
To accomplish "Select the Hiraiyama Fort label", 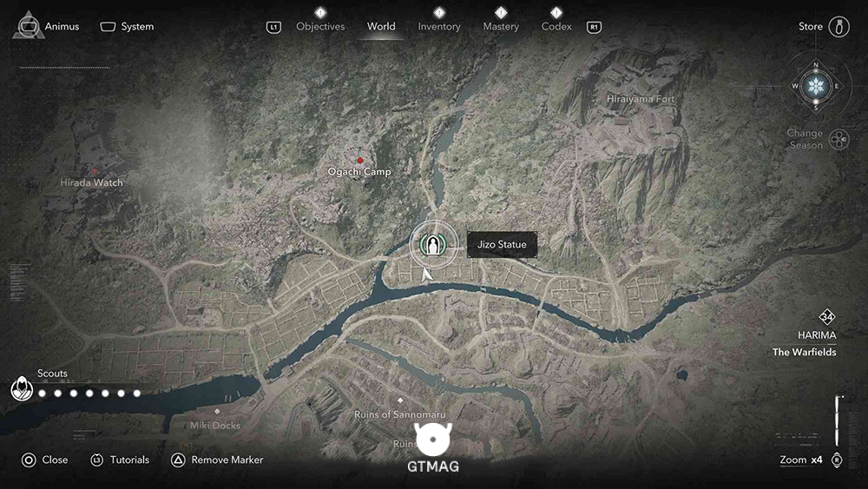I will (641, 99).
